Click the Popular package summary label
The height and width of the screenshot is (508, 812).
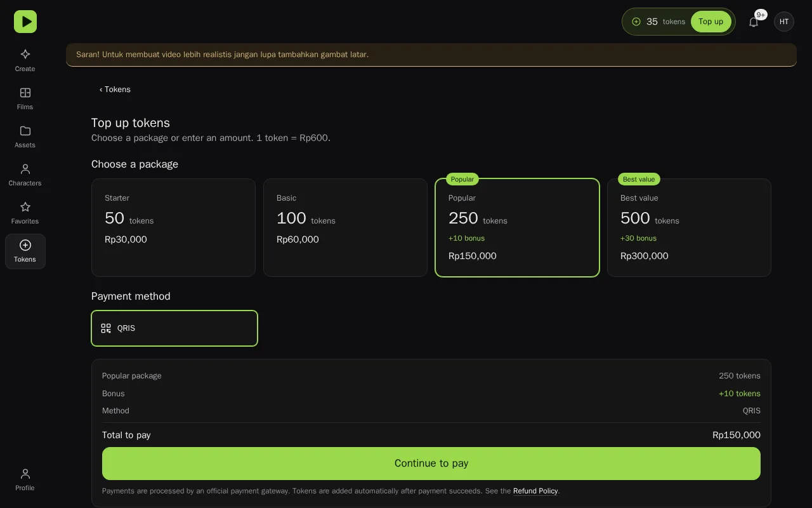click(x=132, y=376)
